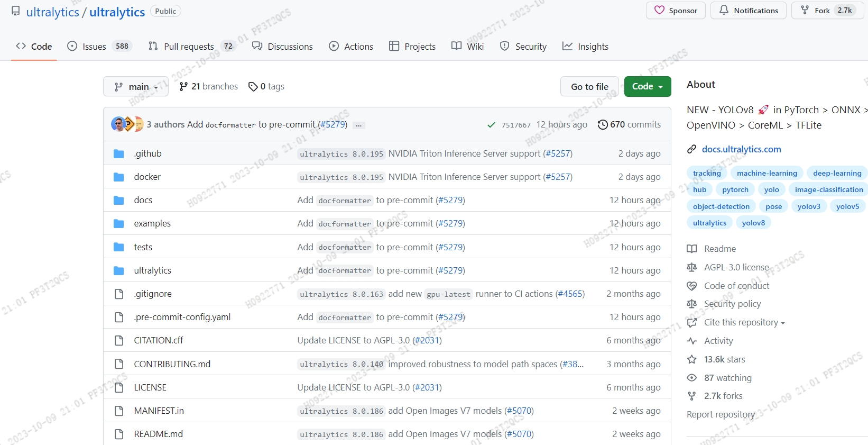The height and width of the screenshot is (445, 868).
Task: Open the docs folder
Action: coord(143,200)
